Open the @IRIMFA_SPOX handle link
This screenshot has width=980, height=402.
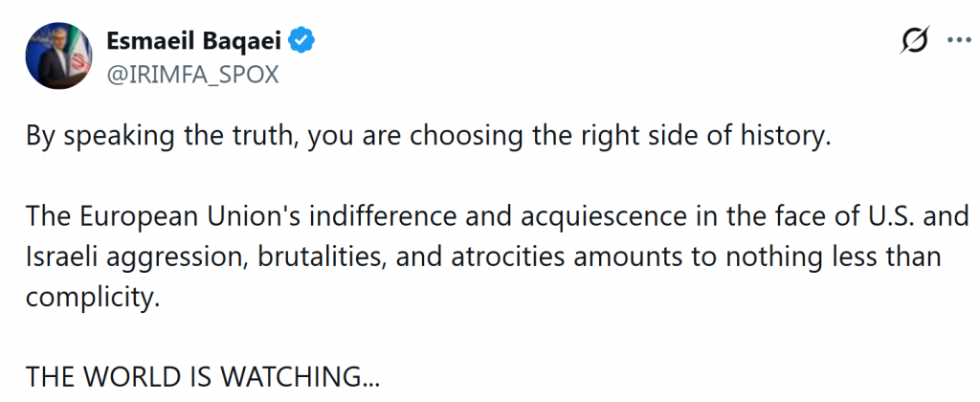pos(192,75)
